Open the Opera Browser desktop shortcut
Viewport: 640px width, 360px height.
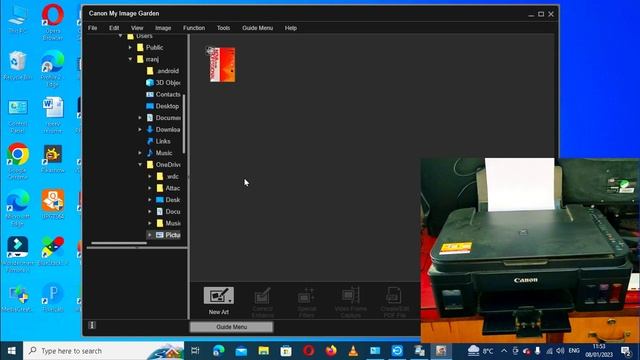53,22
